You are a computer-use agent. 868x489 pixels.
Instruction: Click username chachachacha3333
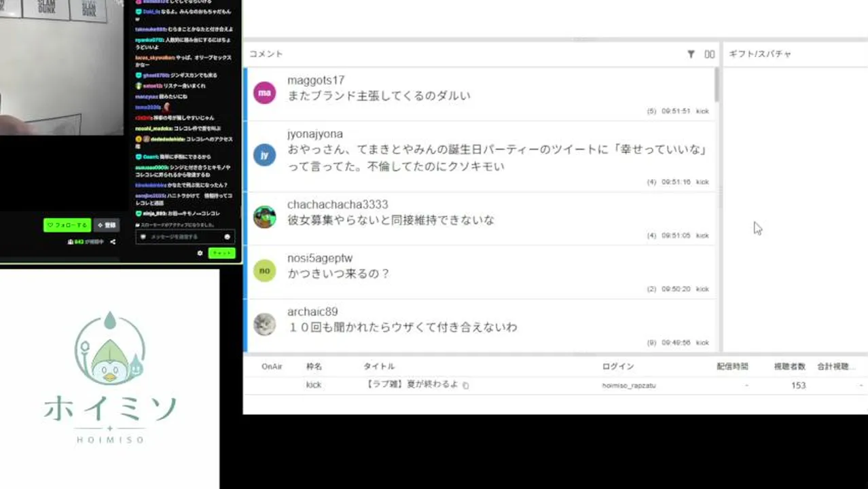pyautogui.click(x=338, y=204)
